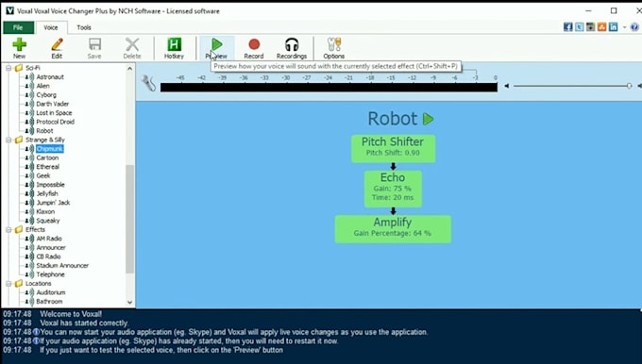The width and height of the screenshot is (642, 364).
Task: Click the Delete X toolbar icon
Action: tap(132, 44)
